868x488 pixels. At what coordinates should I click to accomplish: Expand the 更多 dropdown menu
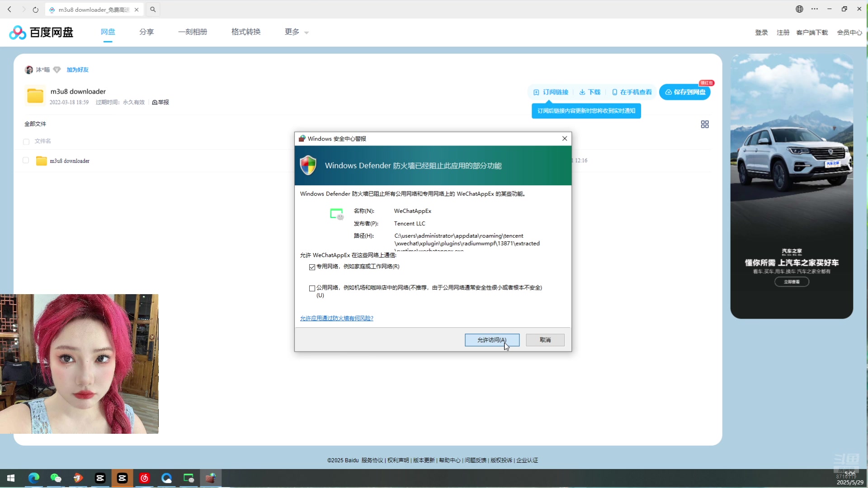tap(297, 32)
